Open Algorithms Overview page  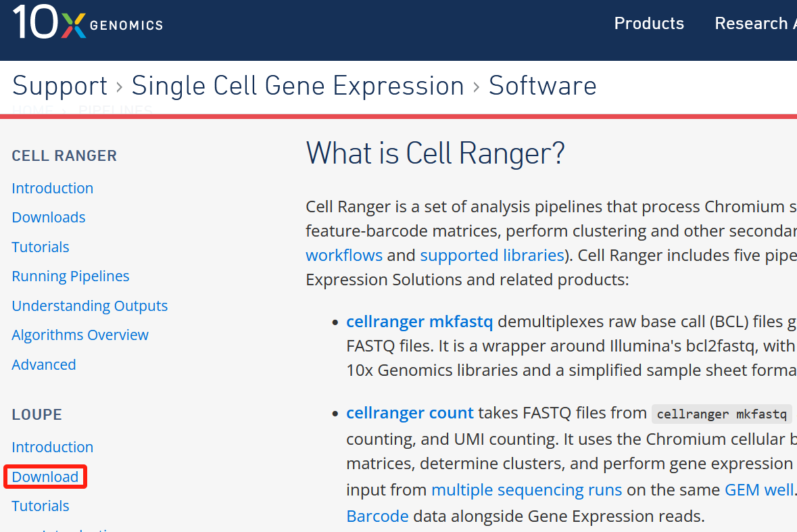(80, 335)
